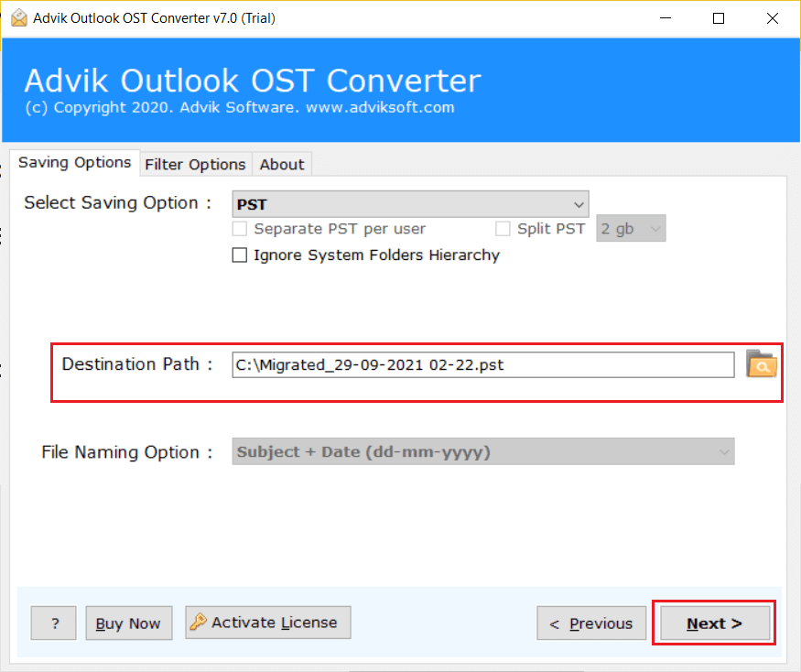This screenshot has height=672, width=801.
Task: Click the Buy Now button
Action: click(129, 623)
